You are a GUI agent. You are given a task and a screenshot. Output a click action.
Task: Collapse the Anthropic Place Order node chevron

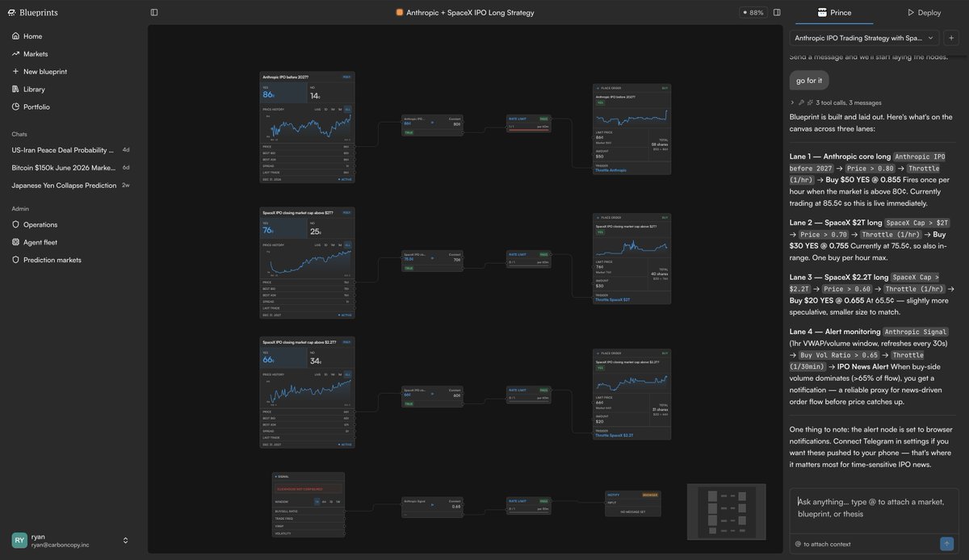point(597,88)
